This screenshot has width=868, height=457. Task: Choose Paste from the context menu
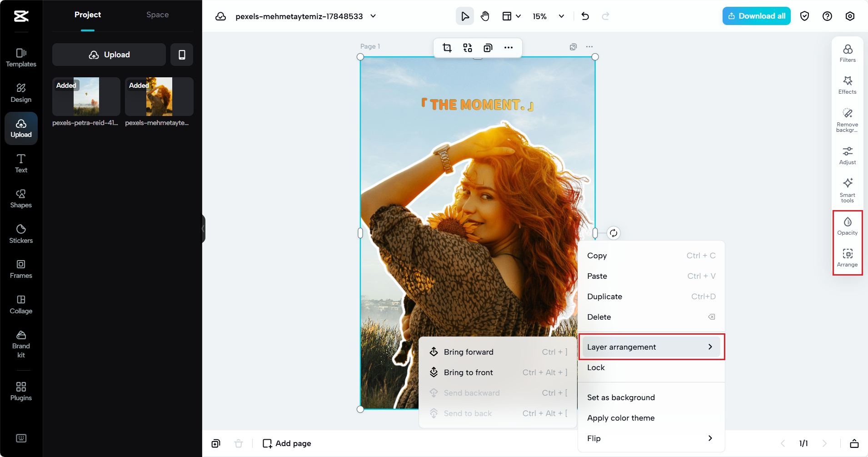click(651, 276)
